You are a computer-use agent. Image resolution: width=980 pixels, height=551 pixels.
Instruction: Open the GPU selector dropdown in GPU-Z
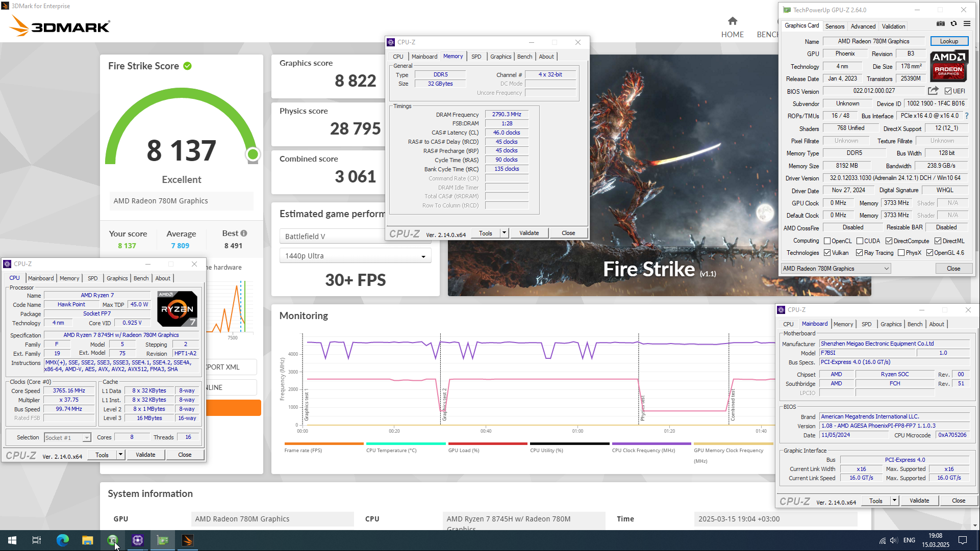836,269
